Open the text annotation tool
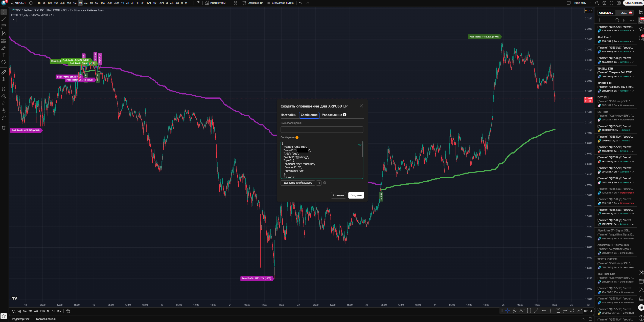 click(4, 55)
